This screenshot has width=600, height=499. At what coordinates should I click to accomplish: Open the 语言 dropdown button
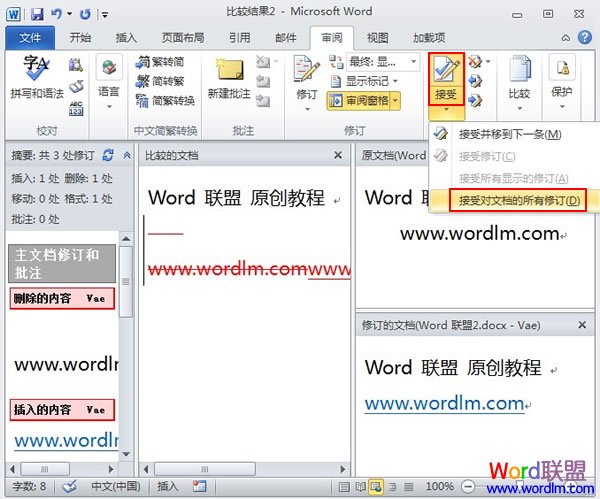[109, 82]
